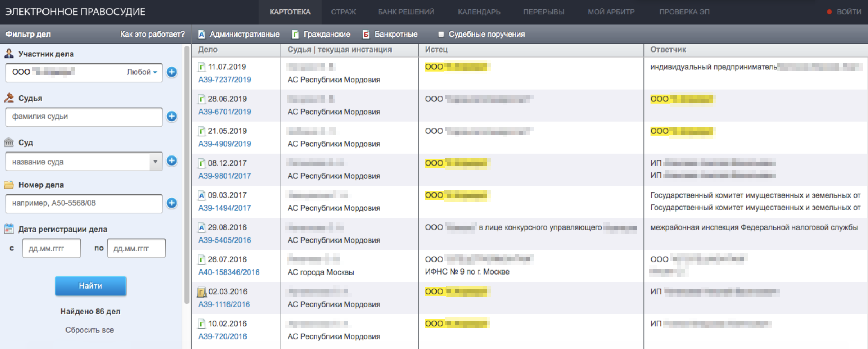The width and height of the screenshot is (868, 349).
Task: Toggle the Административные case filter
Action: [239, 34]
